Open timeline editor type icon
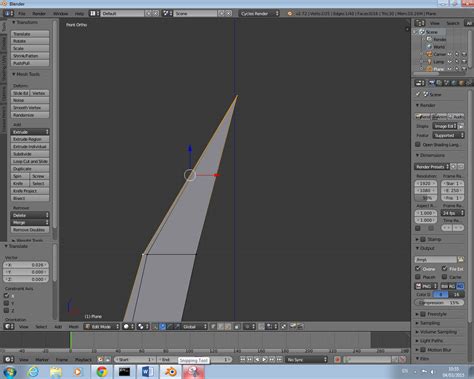474x379 pixels. 9,359
